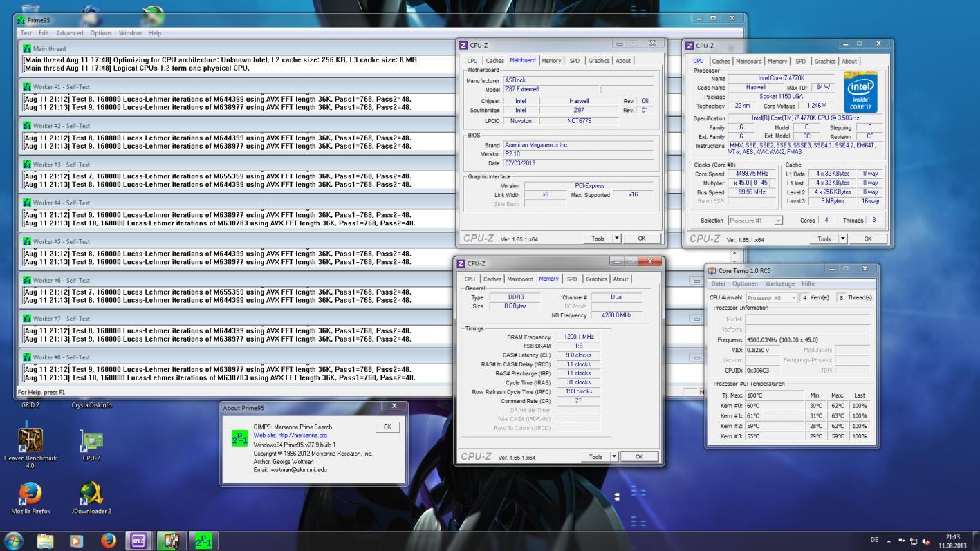The width and height of the screenshot is (980, 551).
Task: Click the Tools button in CPU-Z Memory window
Action: coord(595,457)
